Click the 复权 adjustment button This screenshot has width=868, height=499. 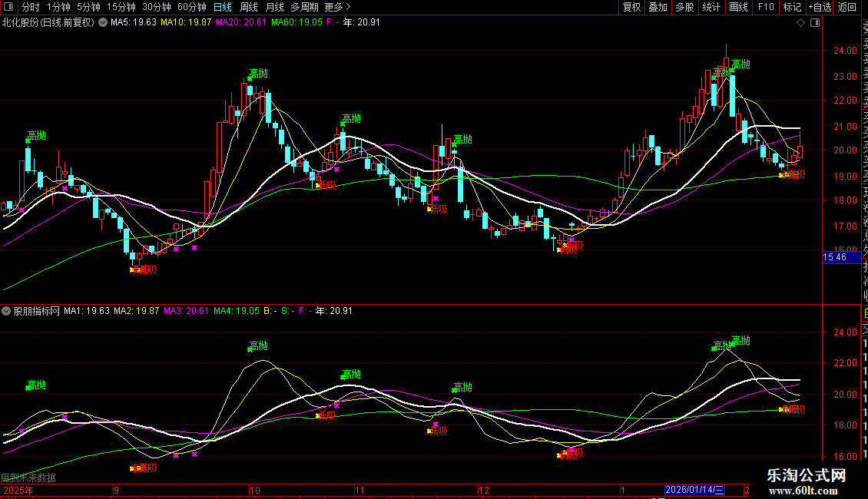tap(631, 7)
